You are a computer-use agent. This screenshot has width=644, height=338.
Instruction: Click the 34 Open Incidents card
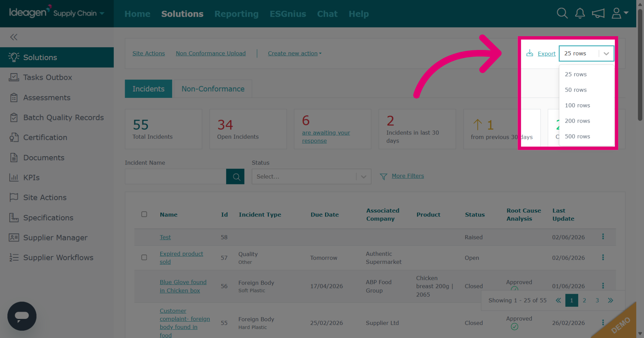(248, 129)
